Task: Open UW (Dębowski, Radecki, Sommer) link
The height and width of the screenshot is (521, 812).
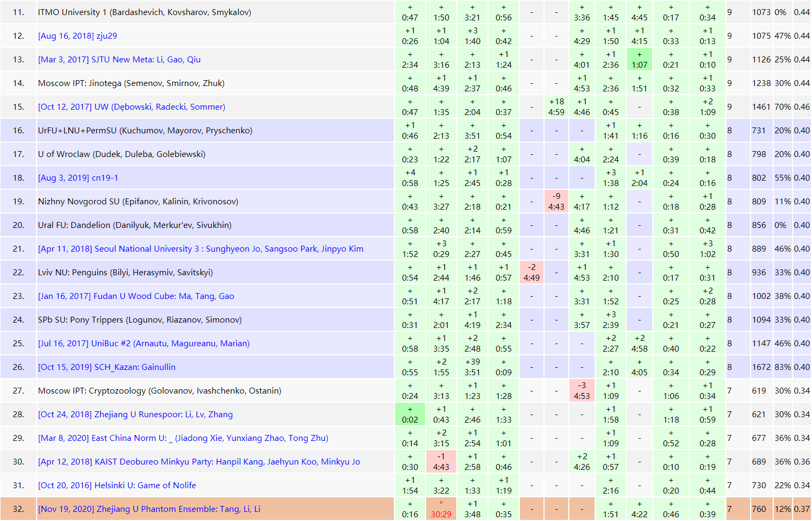Action: pyautogui.click(x=131, y=107)
